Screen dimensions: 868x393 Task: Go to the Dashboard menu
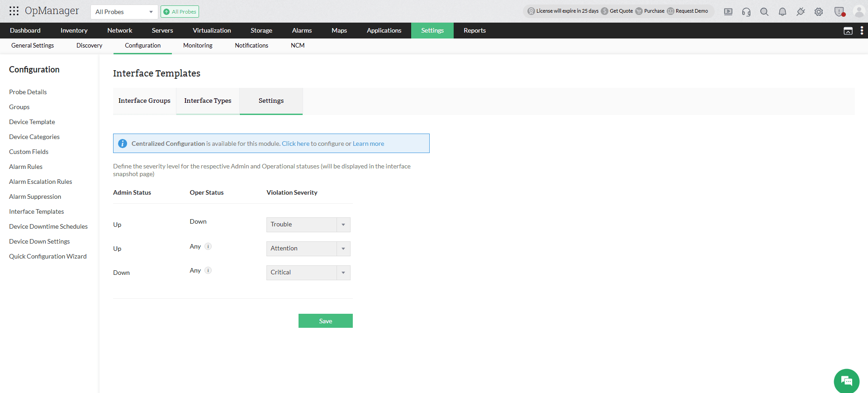point(25,30)
